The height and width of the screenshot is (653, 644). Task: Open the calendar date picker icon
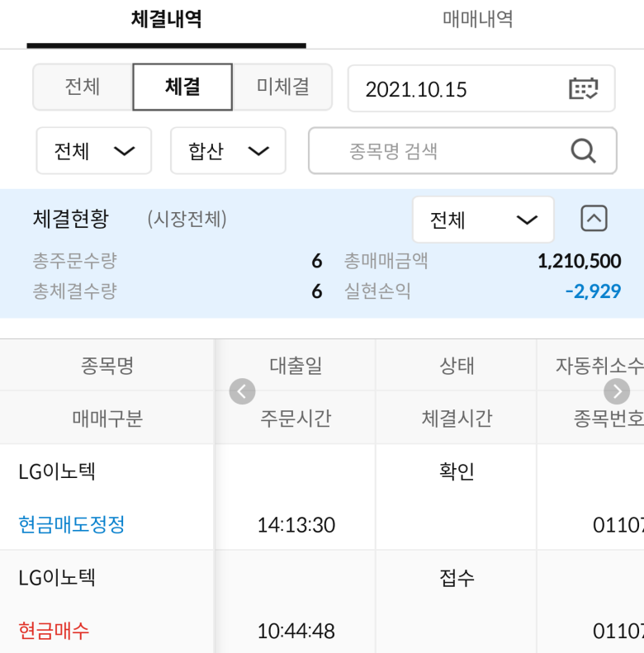[x=583, y=88]
